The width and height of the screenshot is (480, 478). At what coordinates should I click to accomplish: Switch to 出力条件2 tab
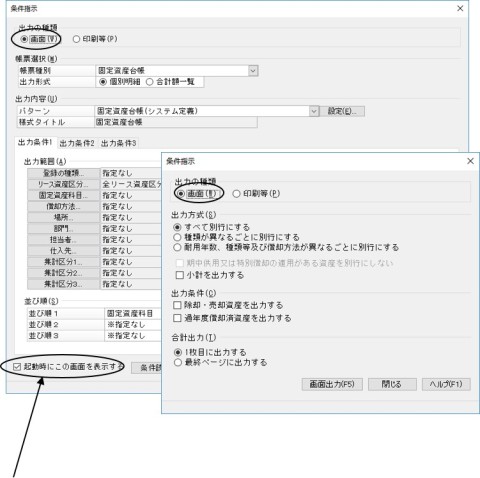(77, 143)
